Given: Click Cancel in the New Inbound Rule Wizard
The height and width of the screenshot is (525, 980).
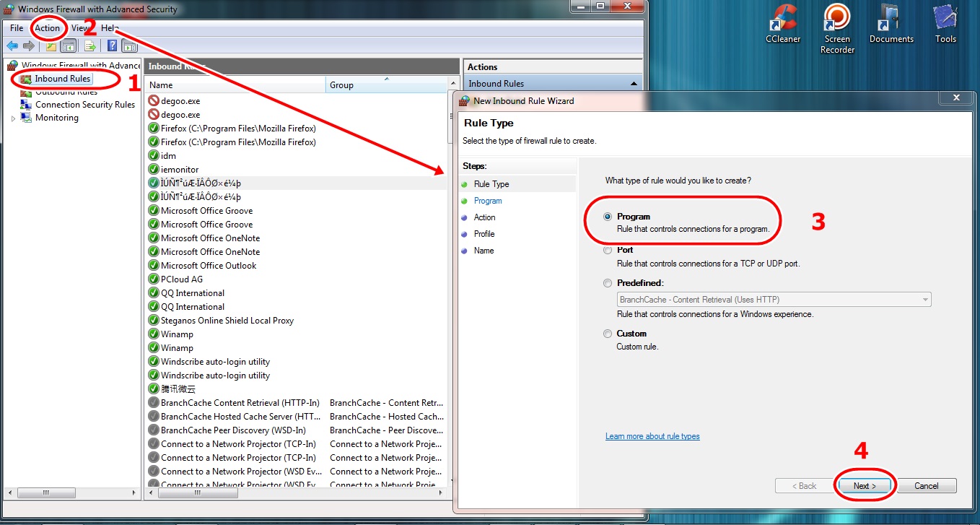Looking at the screenshot, I should point(927,486).
